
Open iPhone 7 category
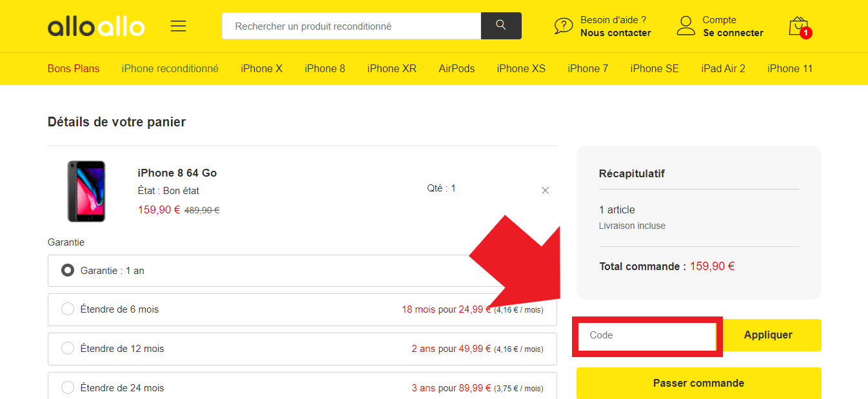tap(588, 68)
